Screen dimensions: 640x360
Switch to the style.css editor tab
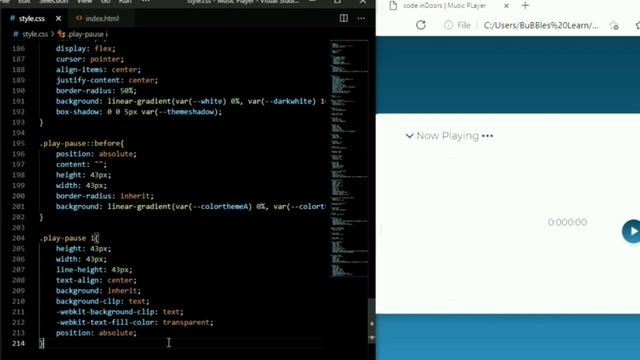pyautogui.click(x=32, y=18)
